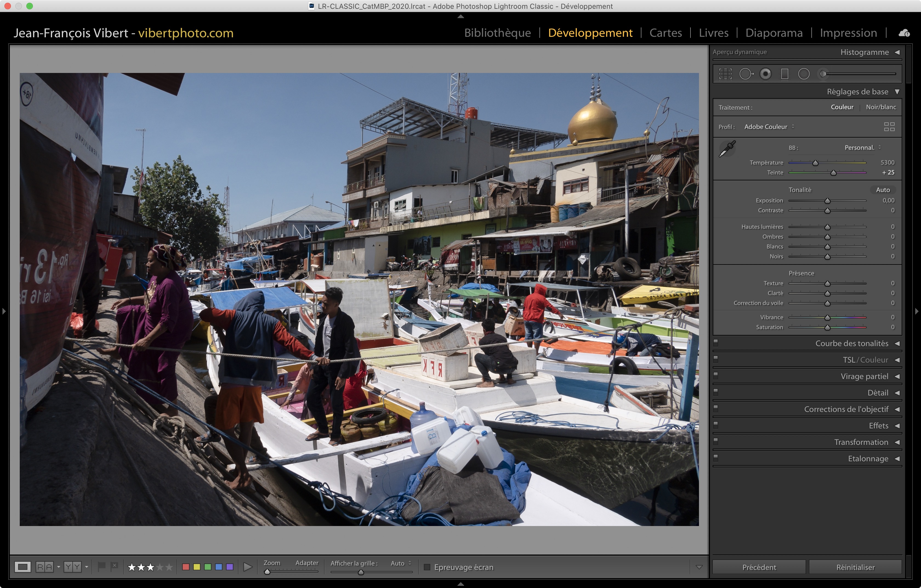Choose the Graduated filter tool

pyautogui.click(x=784, y=74)
